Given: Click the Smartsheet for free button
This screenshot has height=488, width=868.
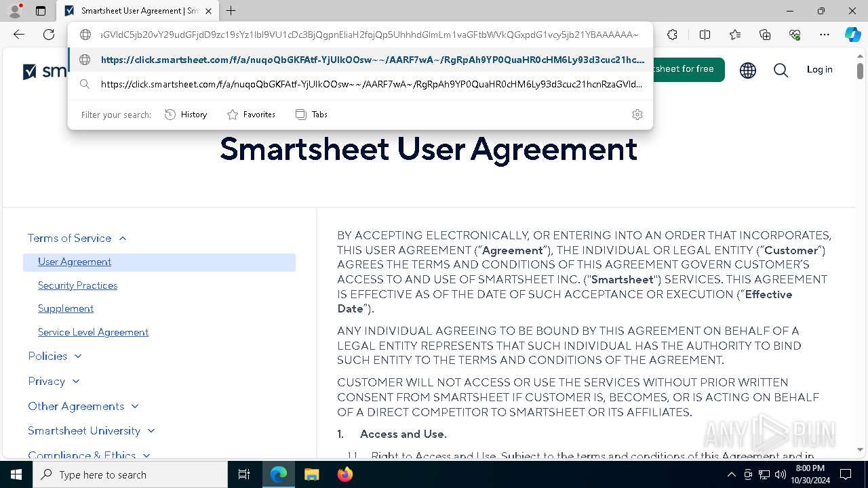Looking at the screenshot, I should point(684,69).
